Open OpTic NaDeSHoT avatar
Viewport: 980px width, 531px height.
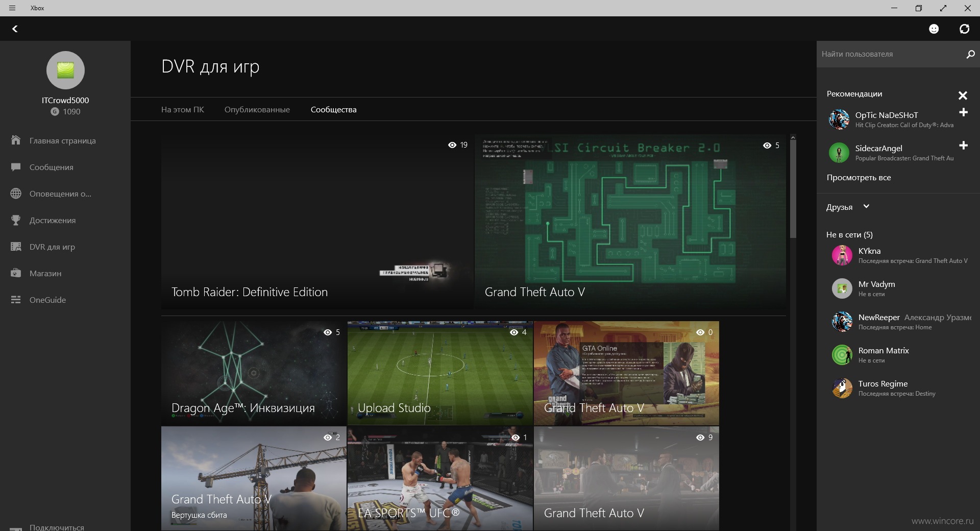[839, 119]
